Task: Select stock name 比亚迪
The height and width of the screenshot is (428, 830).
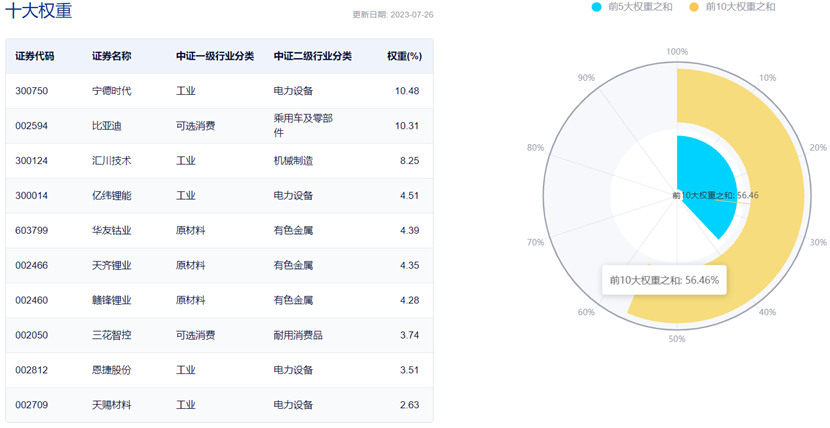Action: pos(107,126)
